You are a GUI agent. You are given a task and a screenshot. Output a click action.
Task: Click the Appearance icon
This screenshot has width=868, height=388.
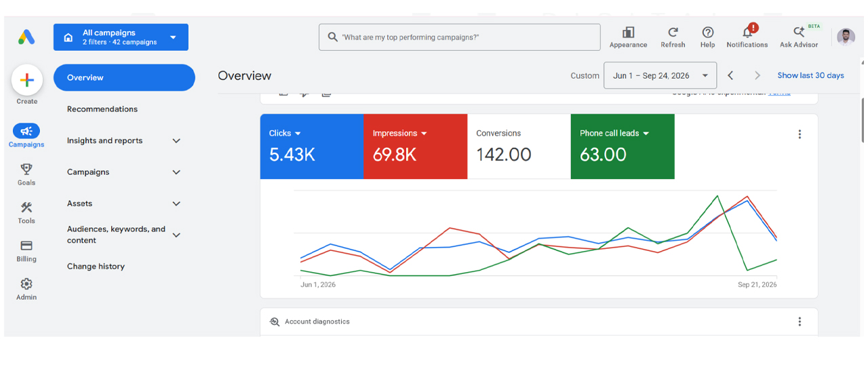[628, 32]
